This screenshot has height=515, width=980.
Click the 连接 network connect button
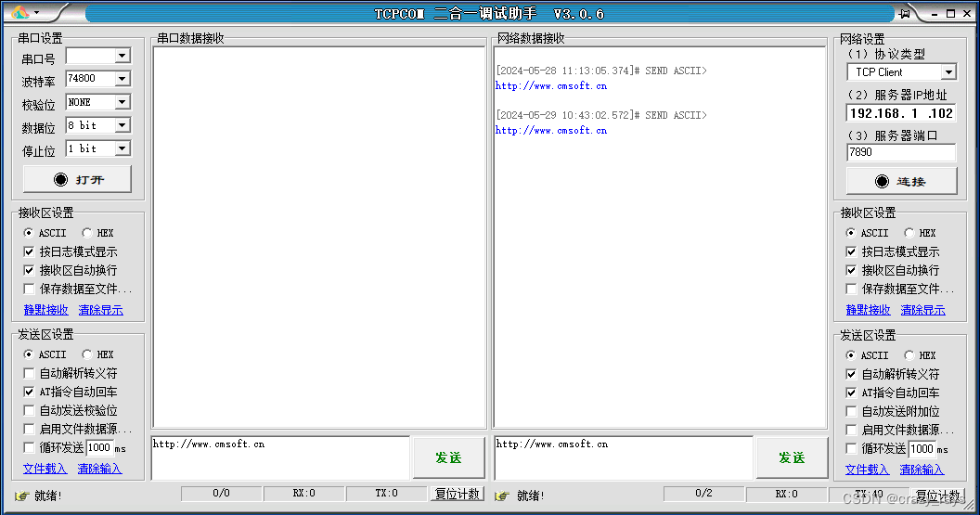pyautogui.click(x=901, y=181)
